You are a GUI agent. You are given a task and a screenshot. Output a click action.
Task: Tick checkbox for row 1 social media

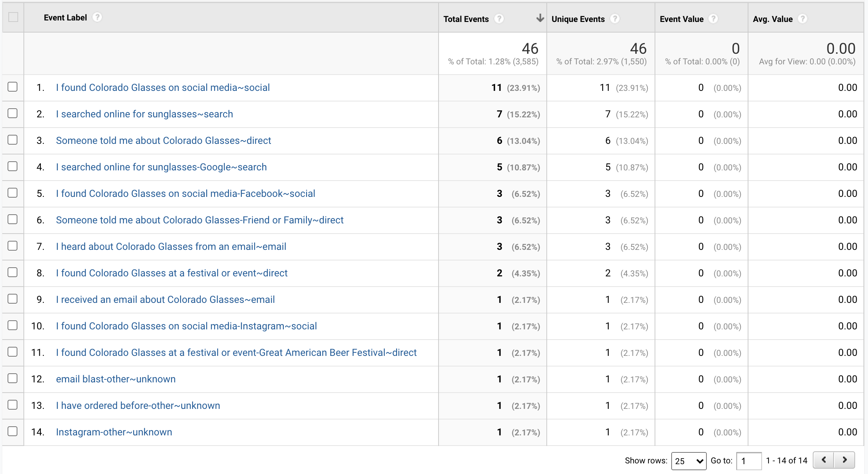click(12, 87)
